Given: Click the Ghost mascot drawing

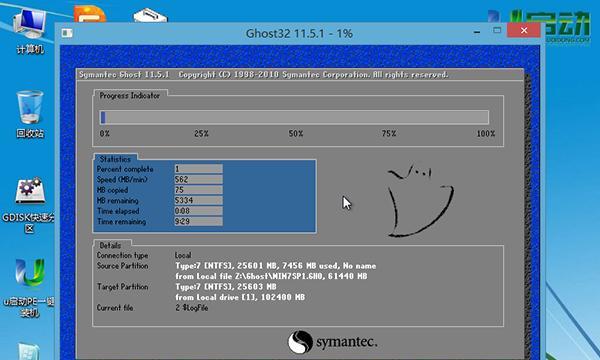Looking at the screenshot, I should tap(420, 201).
